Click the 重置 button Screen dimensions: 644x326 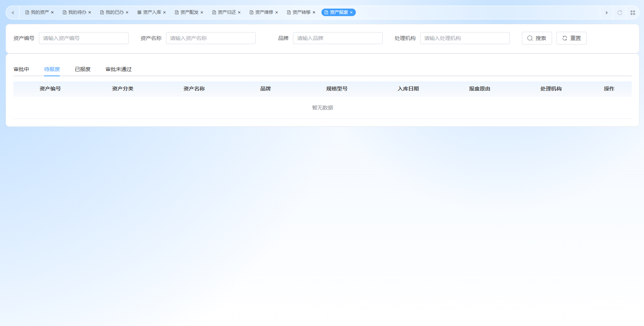[x=571, y=38]
